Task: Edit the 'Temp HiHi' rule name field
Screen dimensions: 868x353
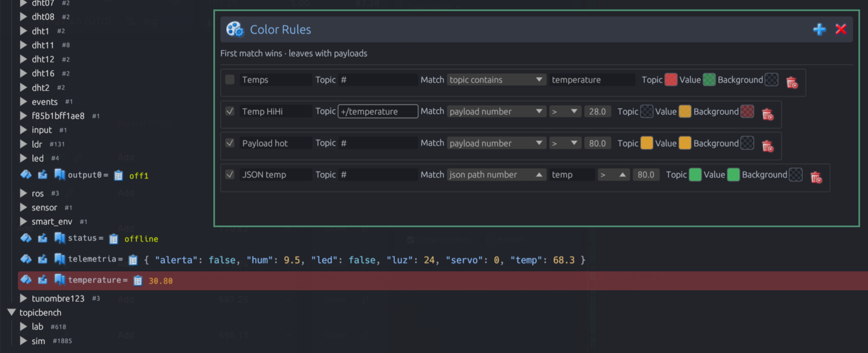Action: [276, 112]
